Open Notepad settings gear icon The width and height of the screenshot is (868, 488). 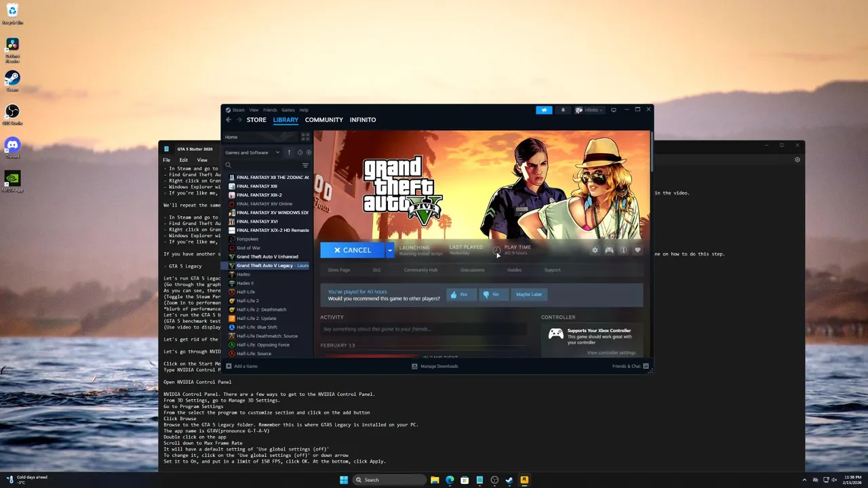click(797, 160)
